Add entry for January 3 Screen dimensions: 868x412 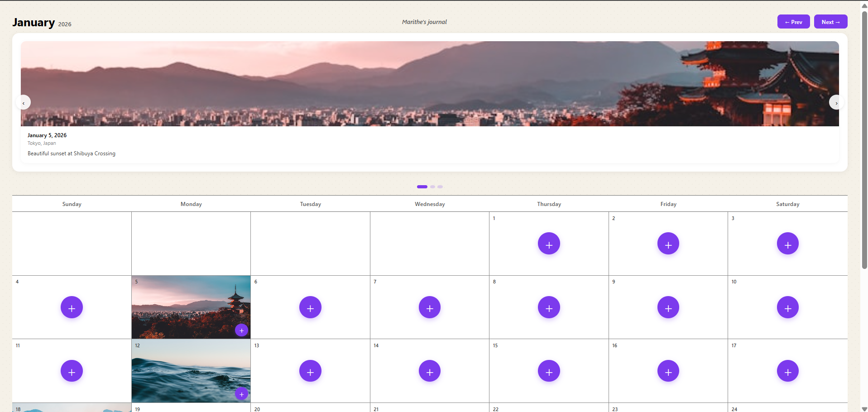[x=788, y=244]
